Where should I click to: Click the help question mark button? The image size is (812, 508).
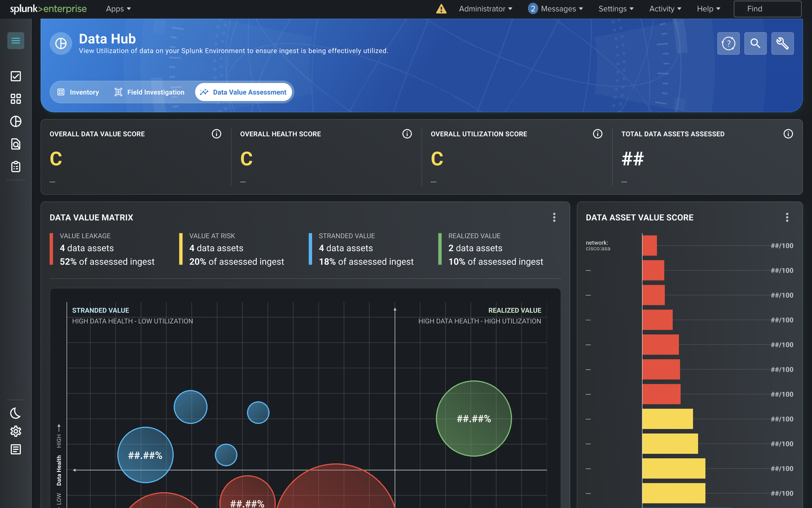(x=729, y=43)
